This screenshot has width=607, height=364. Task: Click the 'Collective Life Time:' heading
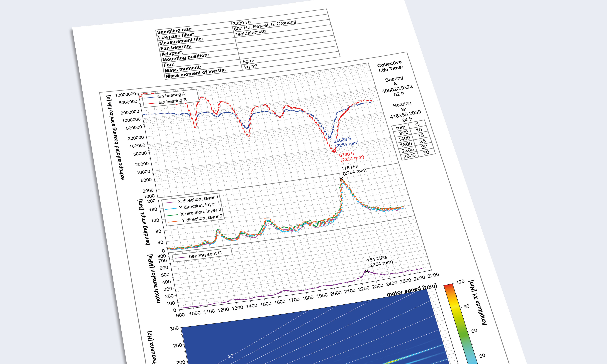pos(390,66)
